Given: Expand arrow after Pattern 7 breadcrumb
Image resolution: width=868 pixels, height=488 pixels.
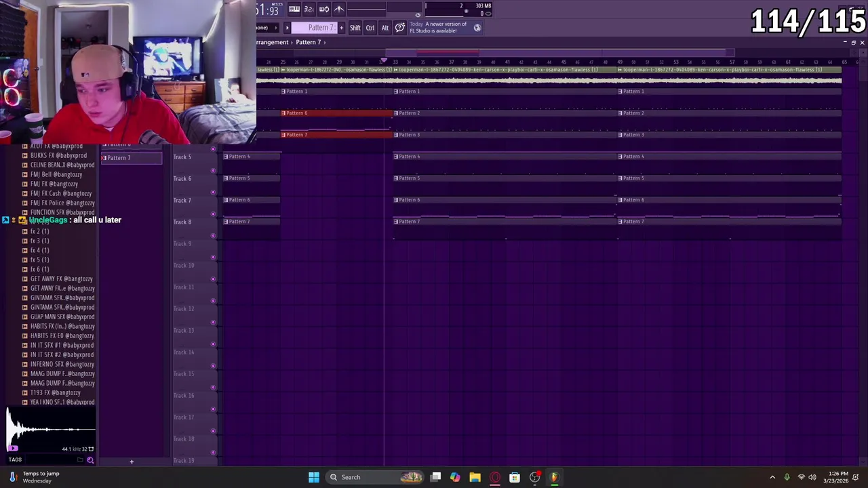Looking at the screenshot, I should (325, 42).
